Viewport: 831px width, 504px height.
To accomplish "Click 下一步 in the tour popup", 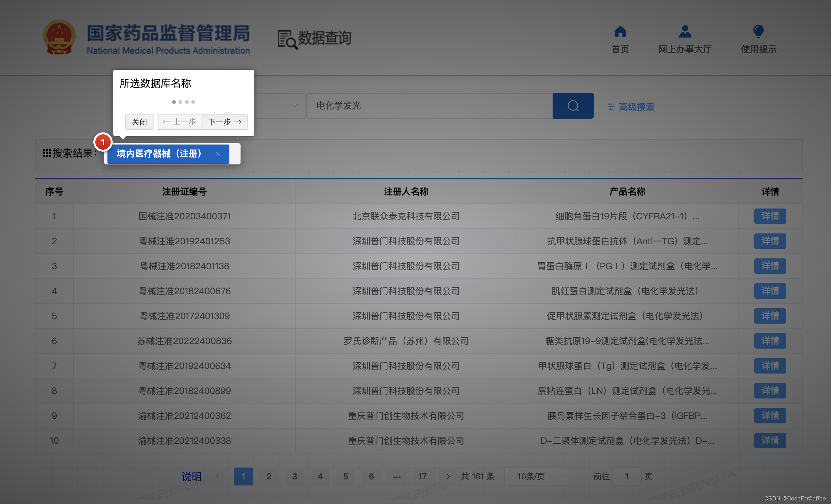I will [225, 122].
